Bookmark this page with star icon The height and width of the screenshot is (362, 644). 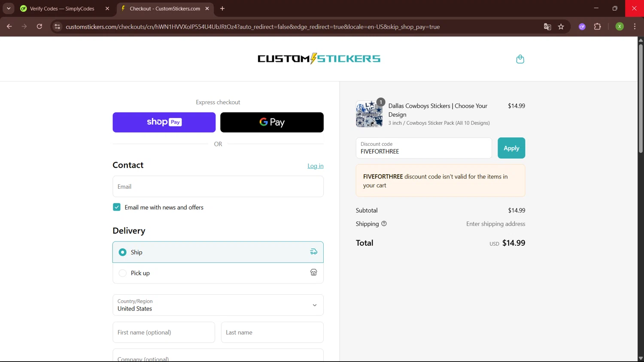tap(561, 27)
